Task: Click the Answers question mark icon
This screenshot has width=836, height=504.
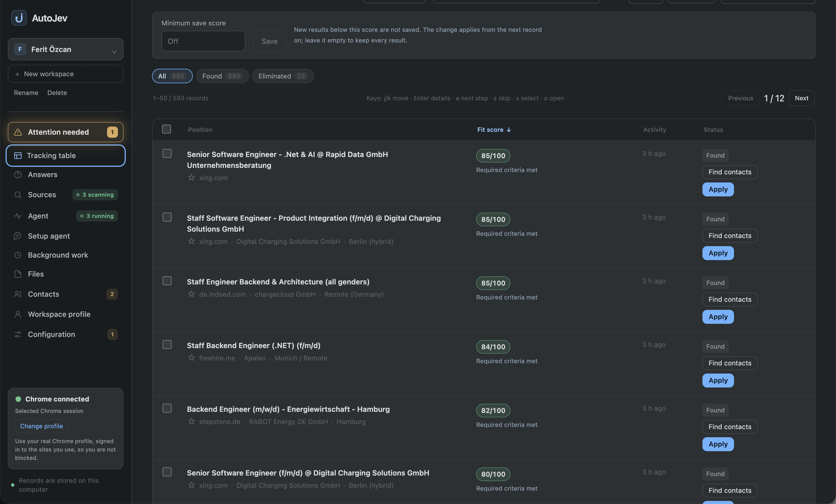Action: [18, 174]
